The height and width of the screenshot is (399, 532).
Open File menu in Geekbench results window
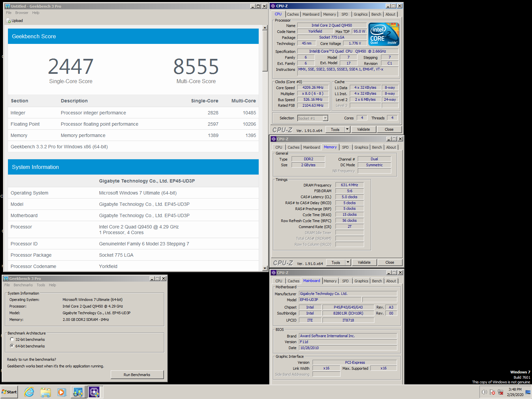[9, 13]
